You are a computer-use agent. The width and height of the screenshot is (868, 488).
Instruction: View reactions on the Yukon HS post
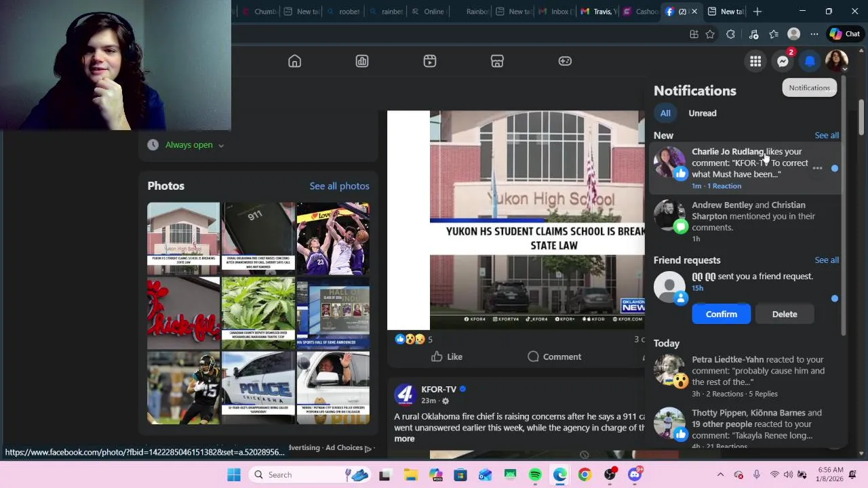413,340
